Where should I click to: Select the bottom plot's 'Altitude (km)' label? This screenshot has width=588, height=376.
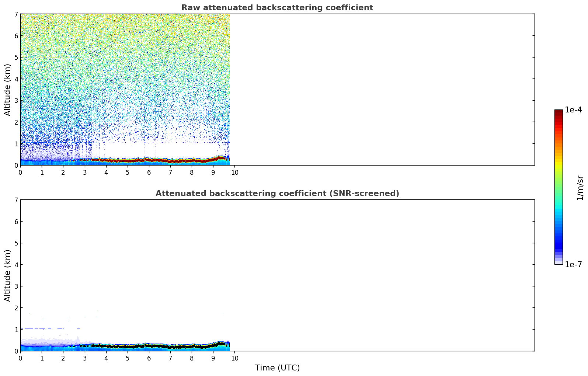point(8,275)
